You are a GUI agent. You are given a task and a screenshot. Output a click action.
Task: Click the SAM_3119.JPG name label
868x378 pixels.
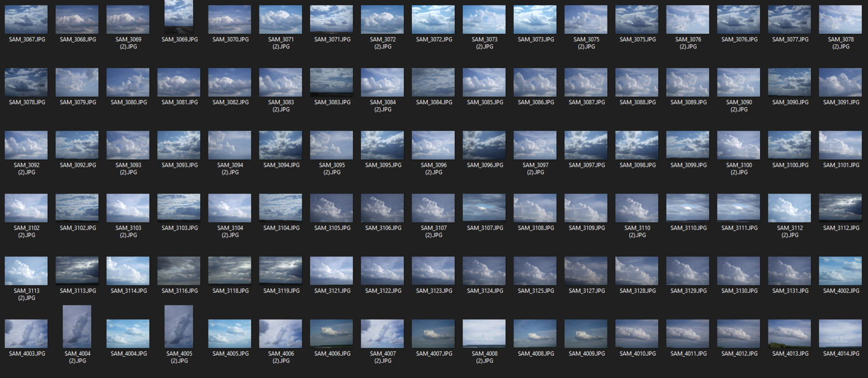tap(281, 291)
